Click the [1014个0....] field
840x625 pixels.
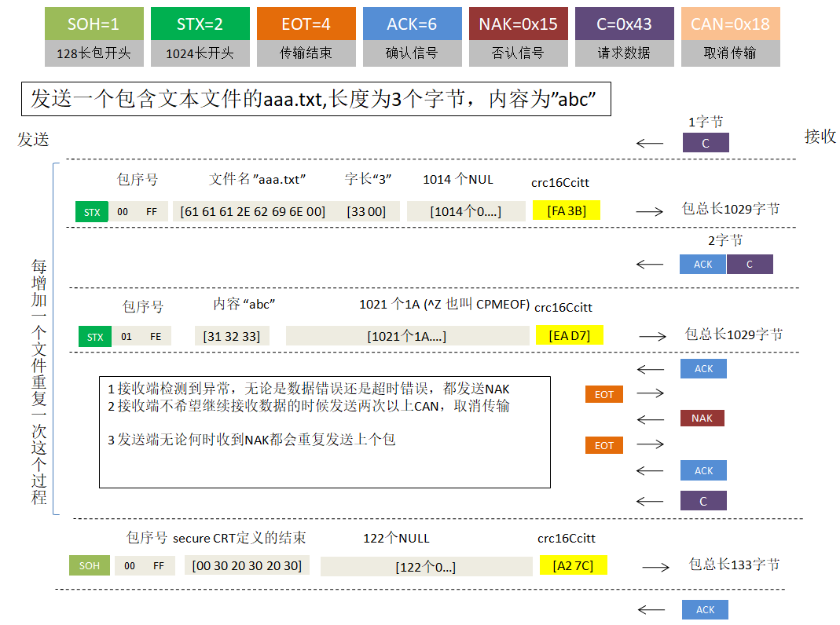coord(466,211)
